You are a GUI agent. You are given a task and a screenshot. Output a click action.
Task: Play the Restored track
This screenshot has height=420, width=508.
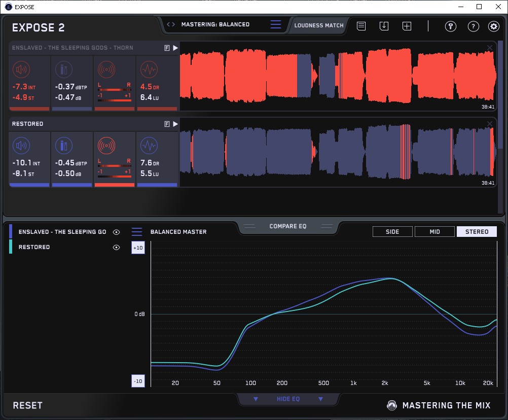pos(175,124)
